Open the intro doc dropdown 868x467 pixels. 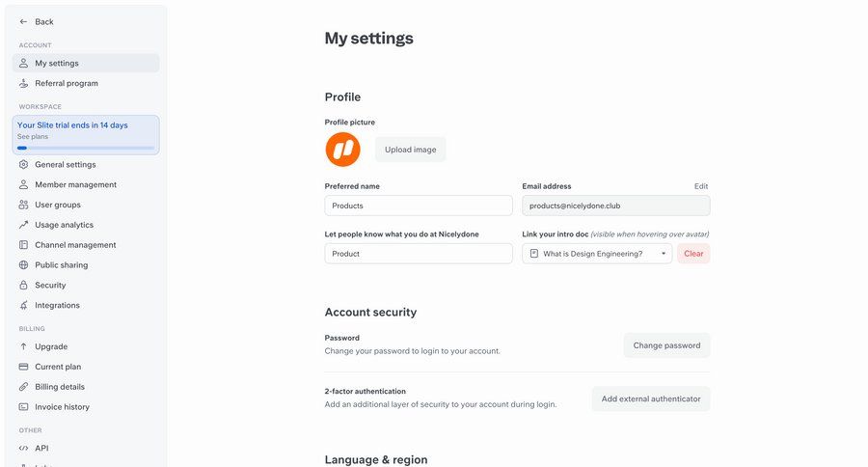pyautogui.click(x=597, y=254)
